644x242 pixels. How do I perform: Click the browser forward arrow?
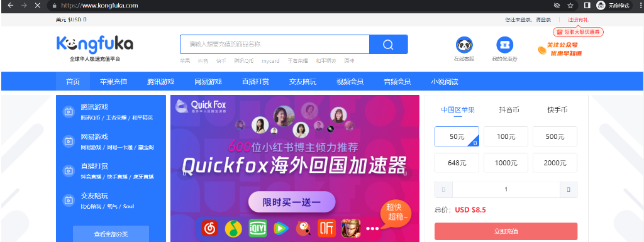[24, 6]
